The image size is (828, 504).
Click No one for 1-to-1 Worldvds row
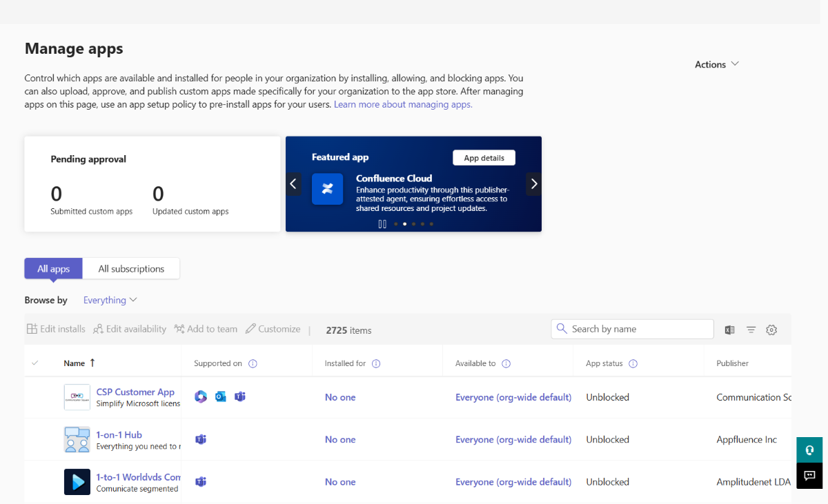(340, 482)
